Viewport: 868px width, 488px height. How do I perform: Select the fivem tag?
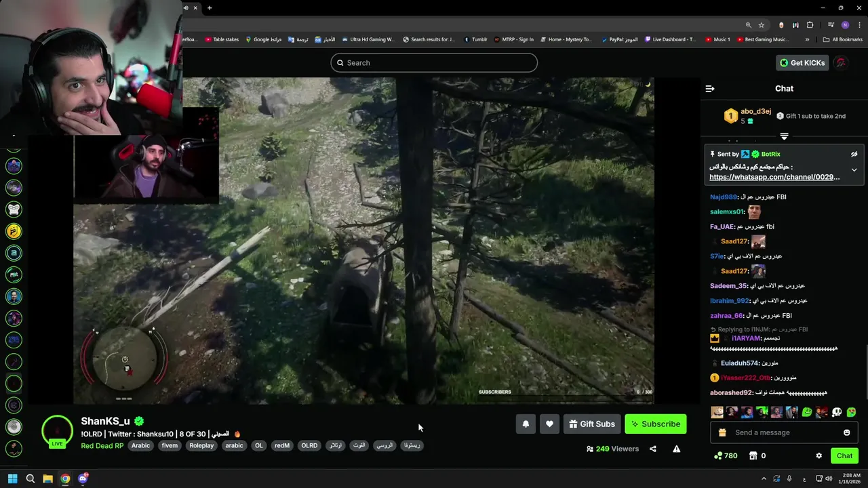click(x=170, y=446)
